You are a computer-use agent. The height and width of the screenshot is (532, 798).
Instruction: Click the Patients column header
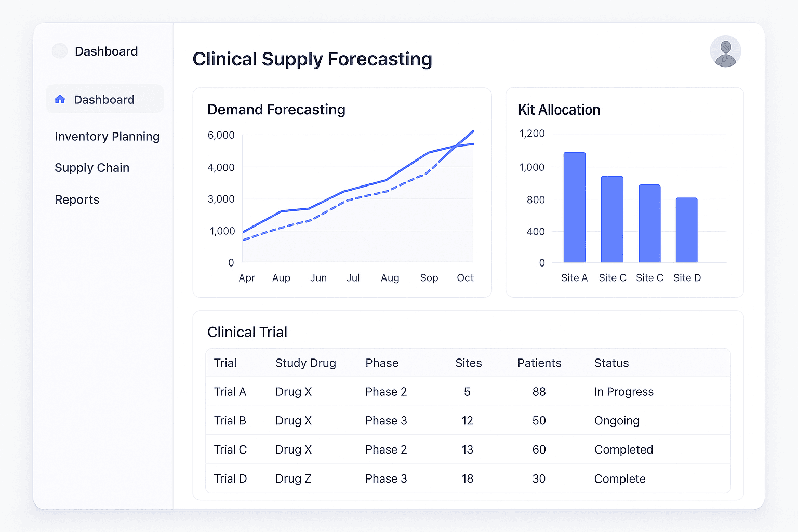(x=539, y=363)
